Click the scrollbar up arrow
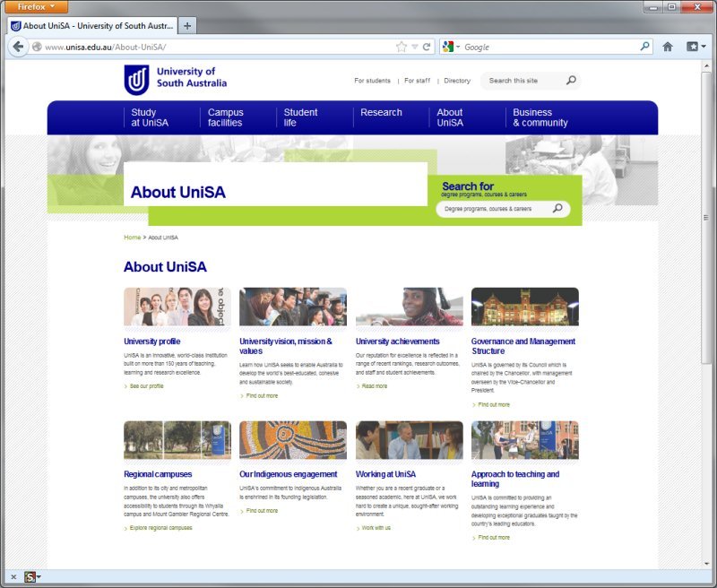Viewport: 717px width, 588px height. point(706,65)
